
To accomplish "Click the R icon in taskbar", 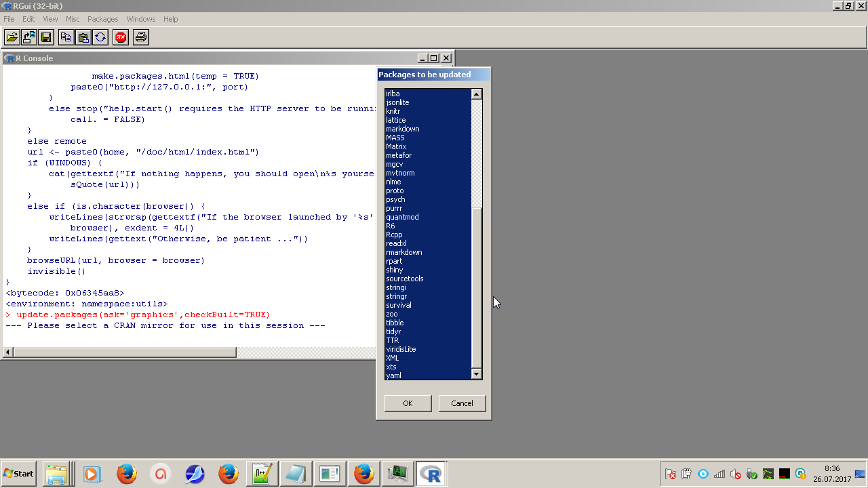I will (x=431, y=474).
